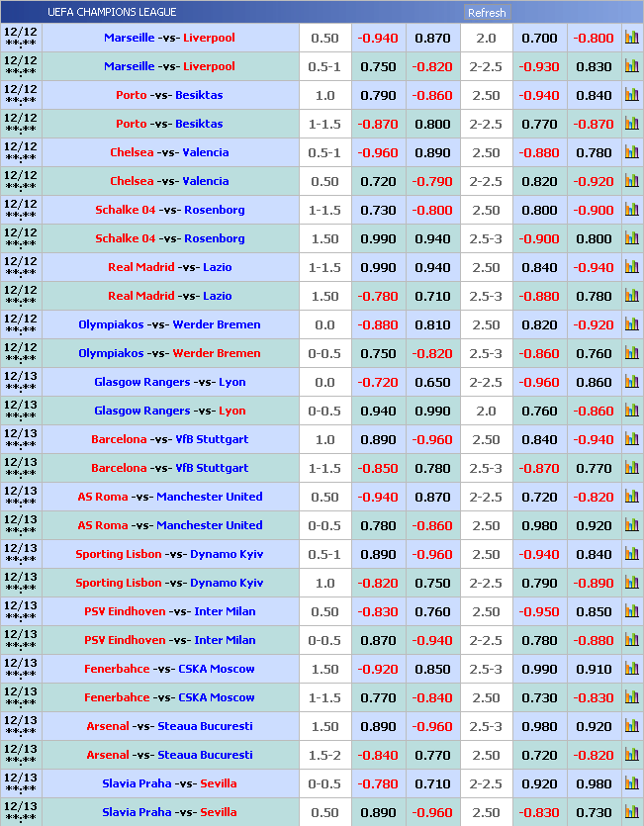Open chart icon for Barcelona-VfB Stuttgart 1.0 row
The image size is (644, 826).
(x=631, y=439)
